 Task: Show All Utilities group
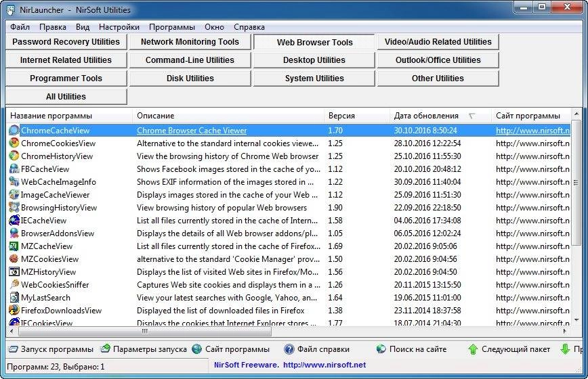66,97
